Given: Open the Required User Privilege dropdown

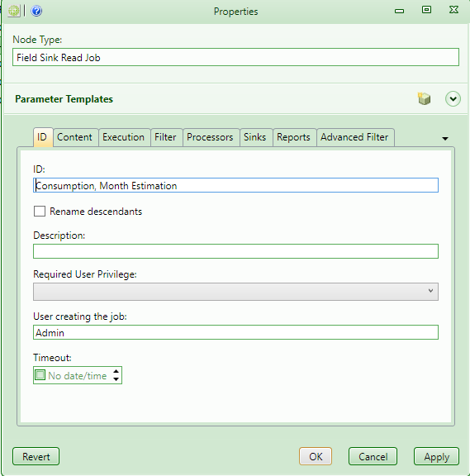Looking at the screenshot, I should (x=235, y=292).
